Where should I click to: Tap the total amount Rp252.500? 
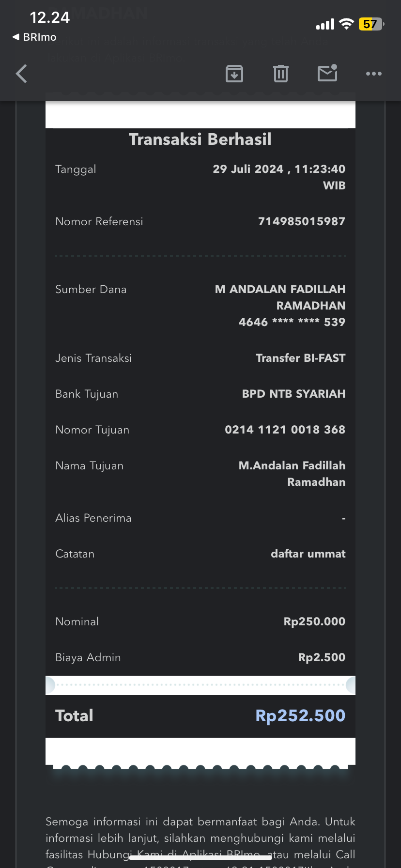click(x=300, y=715)
